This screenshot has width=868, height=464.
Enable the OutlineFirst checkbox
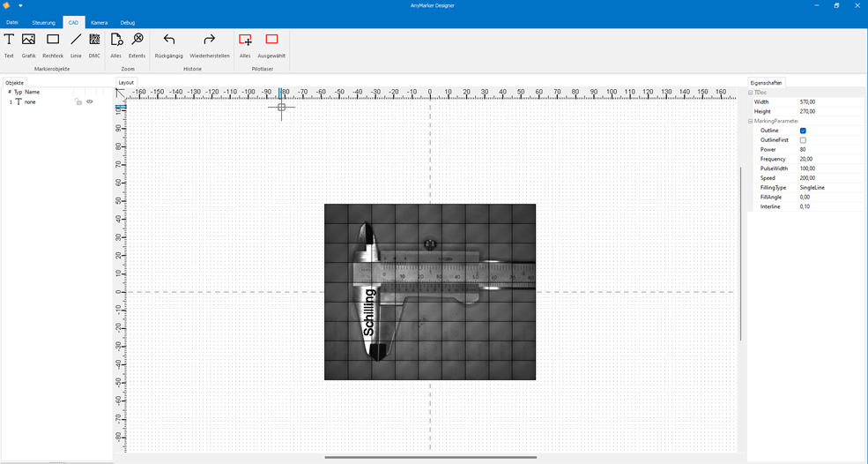[803, 140]
